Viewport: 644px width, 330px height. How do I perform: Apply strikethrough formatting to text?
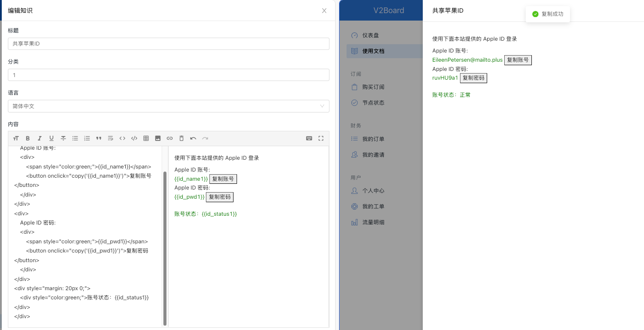63,138
